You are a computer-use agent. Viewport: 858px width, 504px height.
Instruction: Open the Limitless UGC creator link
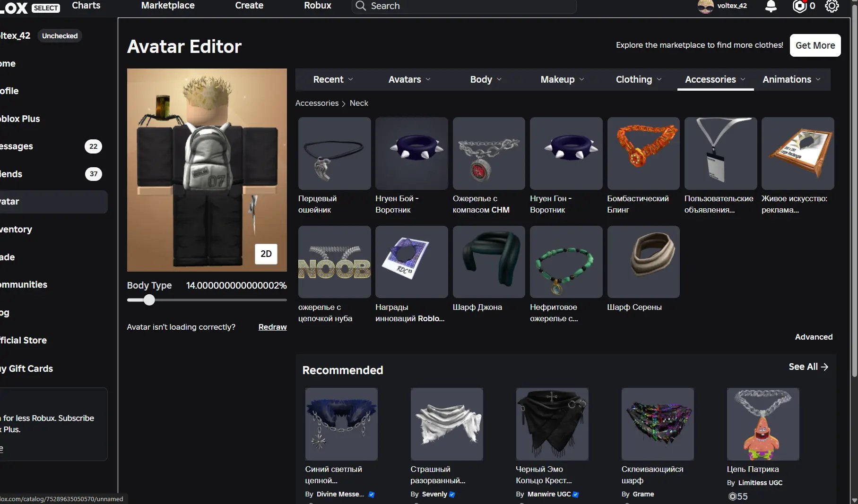tap(760, 483)
